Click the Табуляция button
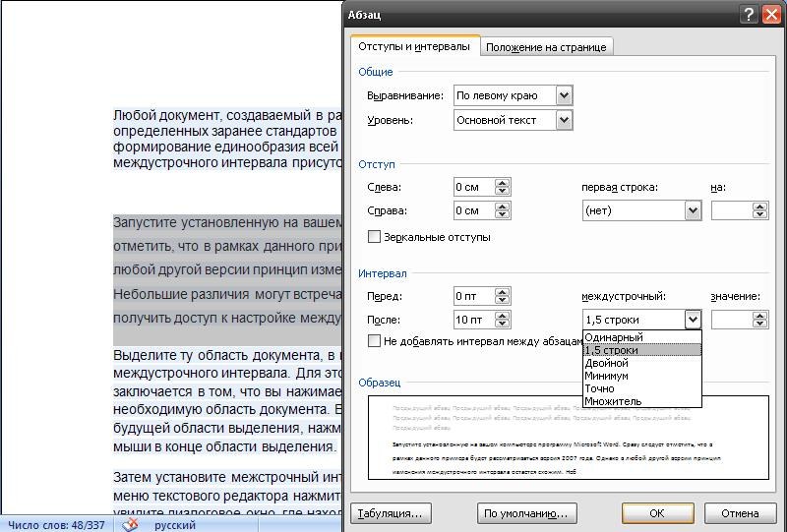The image size is (787, 532). (x=391, y=513)
